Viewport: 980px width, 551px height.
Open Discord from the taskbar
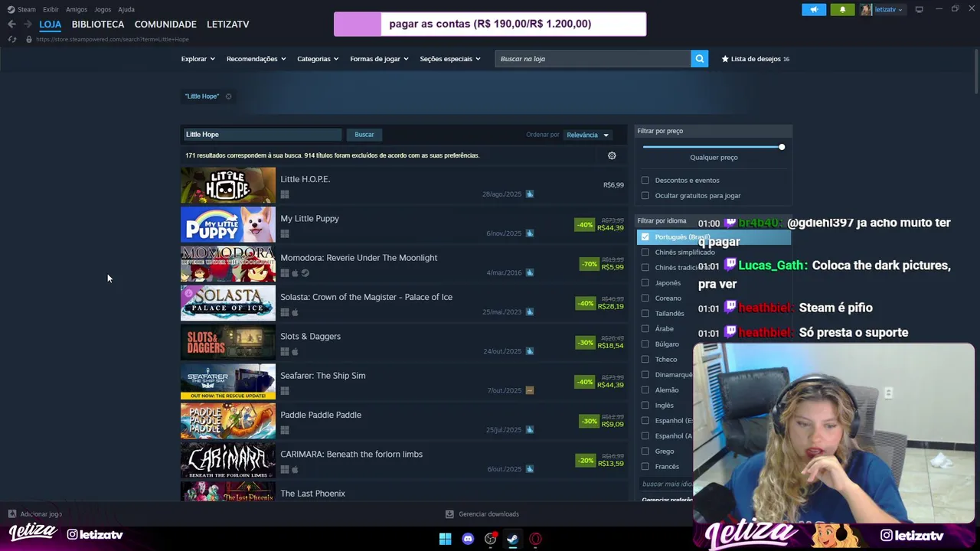click(x=468, y=539)
